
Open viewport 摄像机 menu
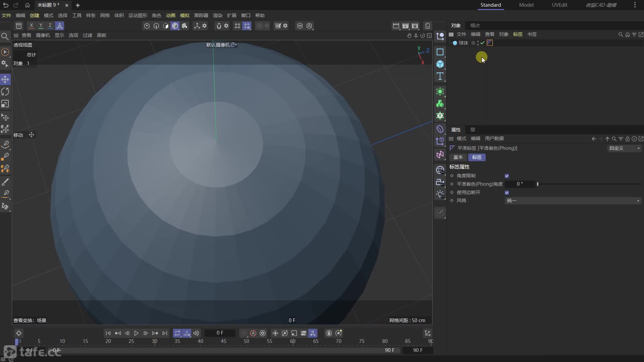coord(43,35)
